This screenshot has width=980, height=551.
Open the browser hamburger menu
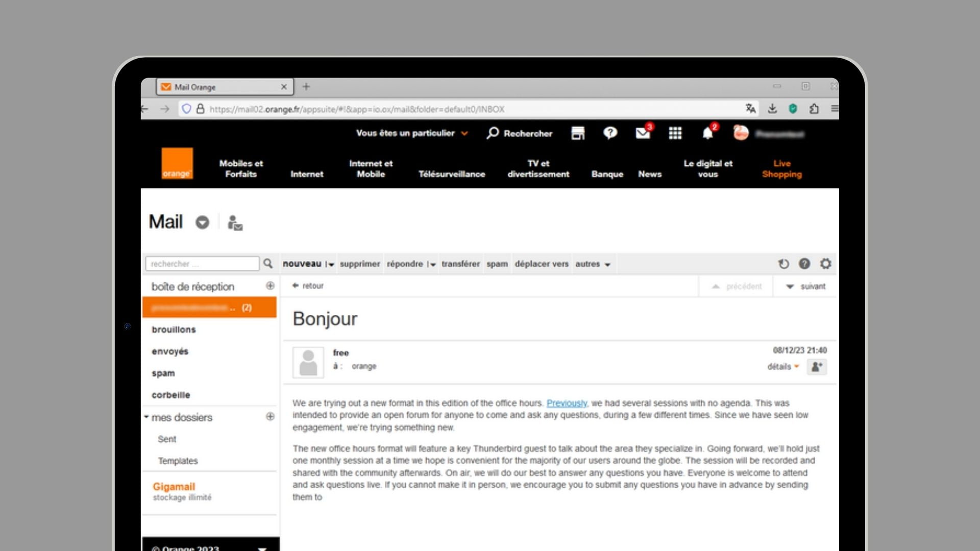tap(835, 108)
